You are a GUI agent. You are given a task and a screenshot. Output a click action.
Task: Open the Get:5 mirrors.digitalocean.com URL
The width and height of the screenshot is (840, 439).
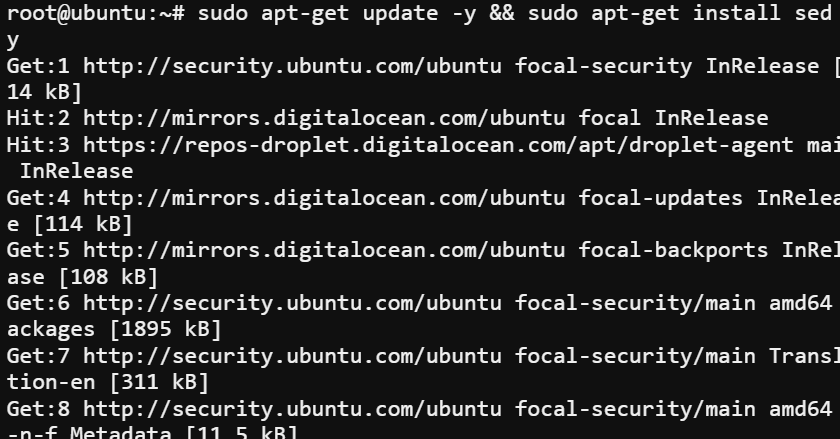[x=324, y=251]
